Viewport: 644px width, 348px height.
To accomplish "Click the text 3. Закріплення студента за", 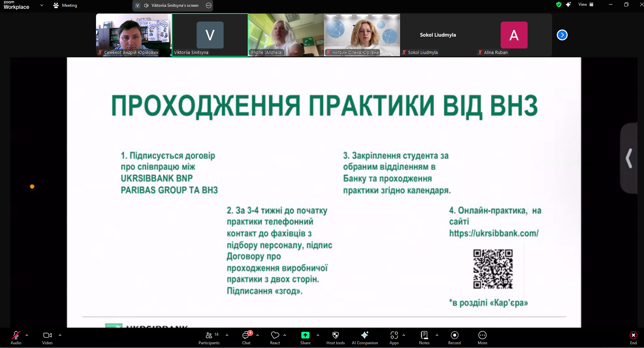I will (x=396, y=156).
